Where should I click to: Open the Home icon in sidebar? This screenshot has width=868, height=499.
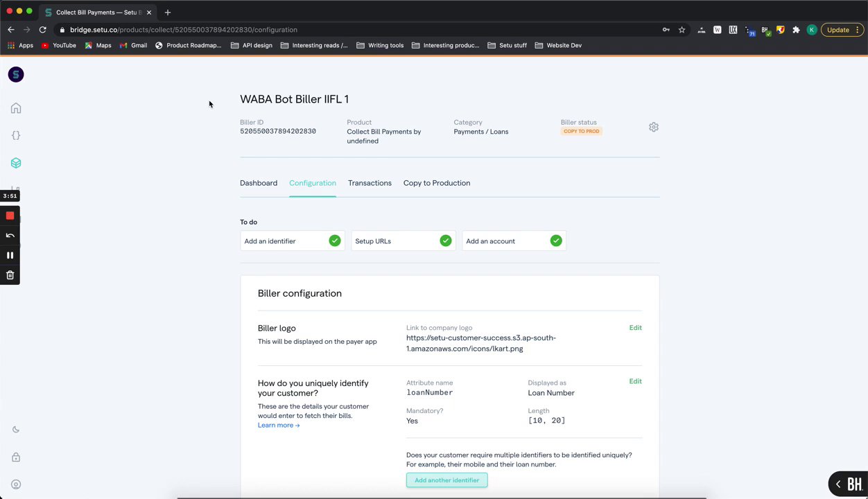click(16, 108)
